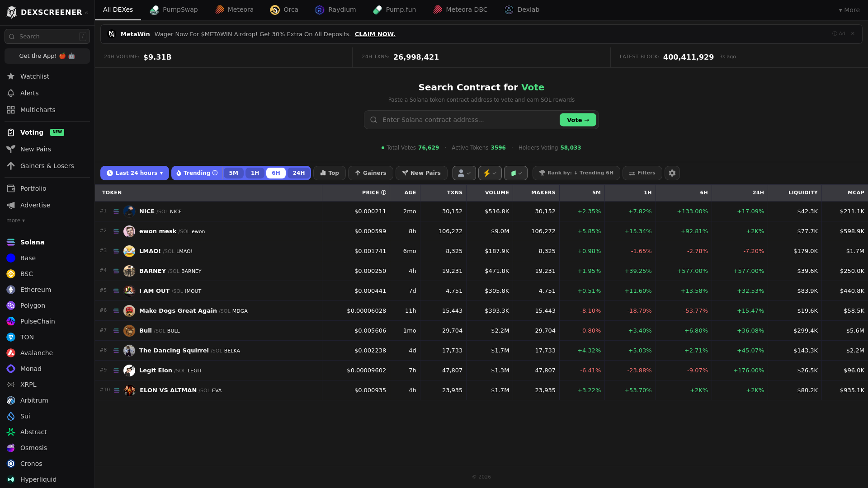Open the Alerts bell icon

[11, 93]
